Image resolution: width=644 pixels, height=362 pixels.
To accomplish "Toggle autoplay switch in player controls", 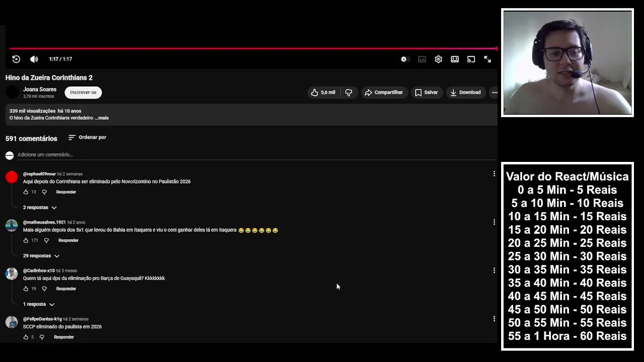I will click(x=404, y=59).
